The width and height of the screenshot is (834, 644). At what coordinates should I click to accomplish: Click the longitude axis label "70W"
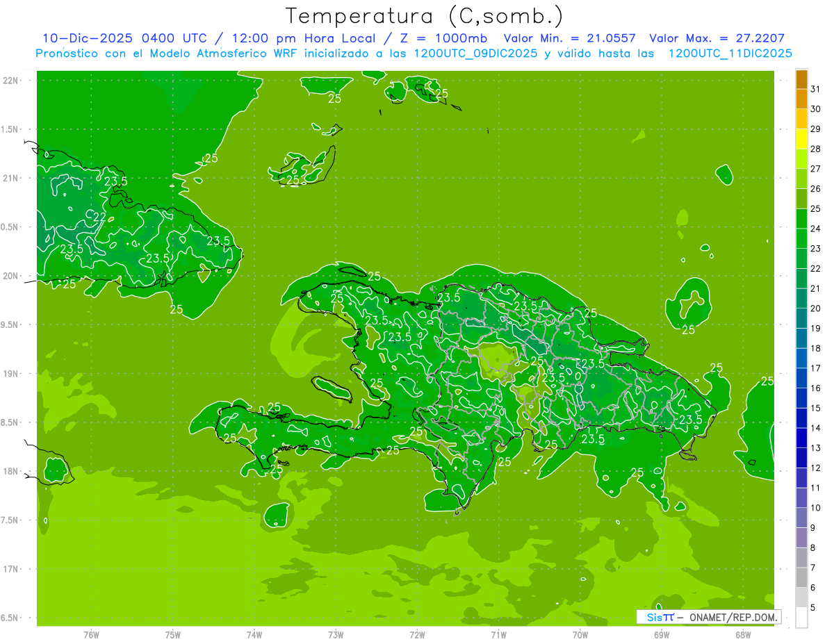tap(580, 636)
